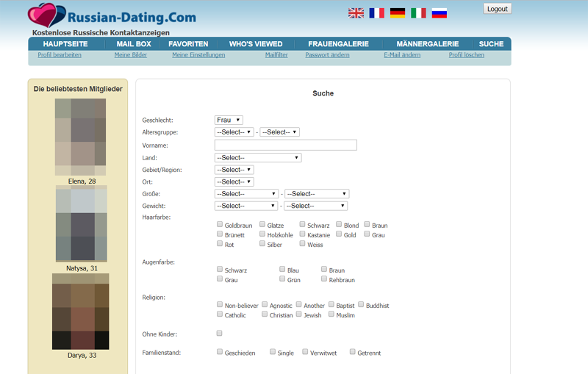The image size is (588, 374).
Task: Pick the Italian flag language icon
Action: click(x=418, y=13)
